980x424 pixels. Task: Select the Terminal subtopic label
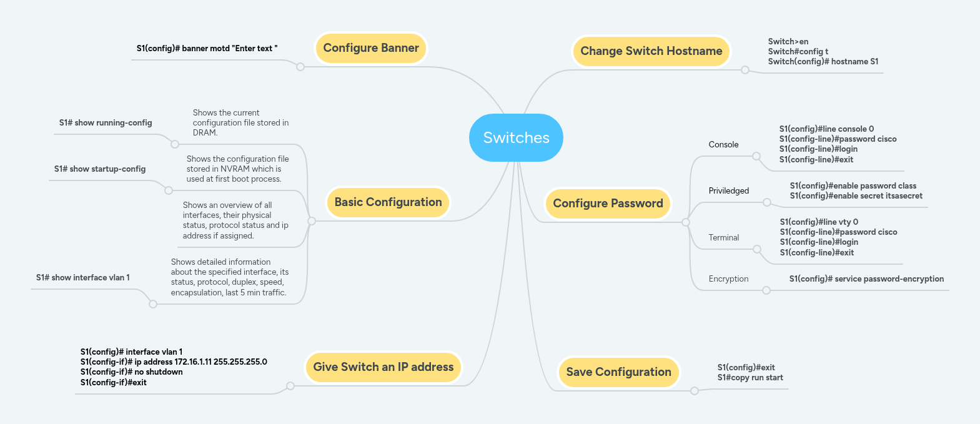tap(723, 238)
